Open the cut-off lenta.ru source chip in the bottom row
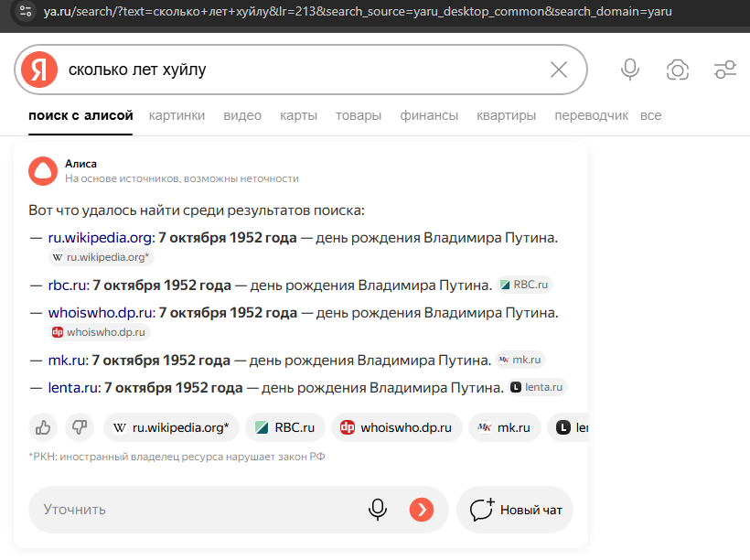 [x=568, y=427]
